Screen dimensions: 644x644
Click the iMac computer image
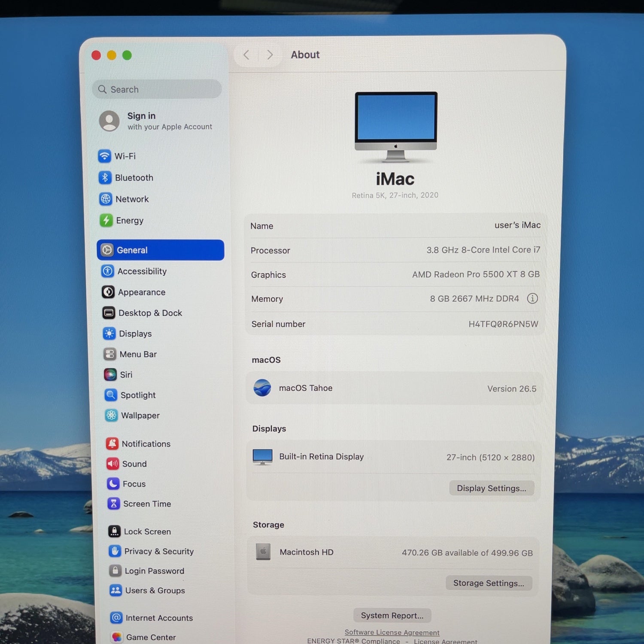pos(396,127)
